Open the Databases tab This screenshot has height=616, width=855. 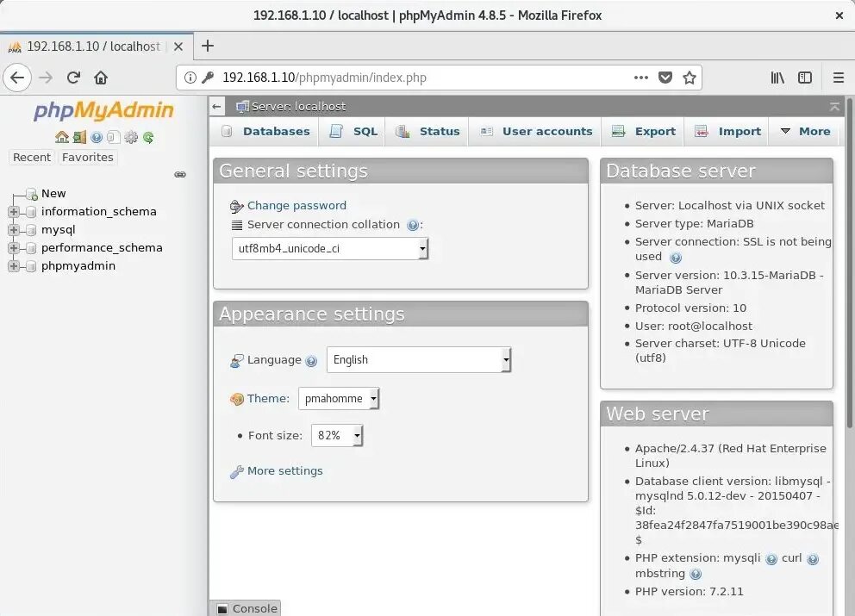click(265, 131)
